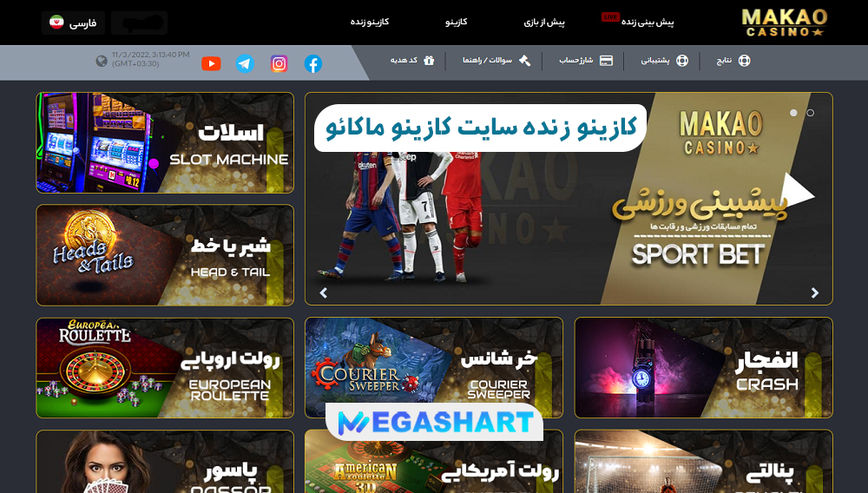Open the پنالتی penalty game card
This screenshot has width=868, height=493.
(x=704, y=462)
